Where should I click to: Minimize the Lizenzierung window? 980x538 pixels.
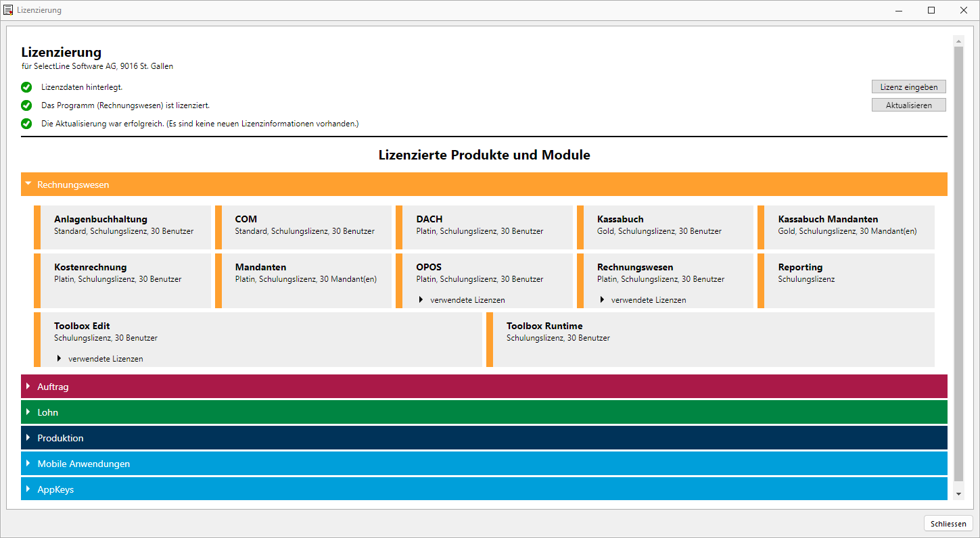pos(900,10)
